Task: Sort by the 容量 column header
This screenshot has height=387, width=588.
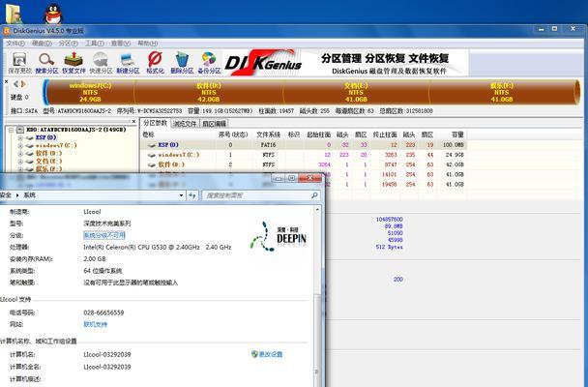Action: tap(457, 134)
